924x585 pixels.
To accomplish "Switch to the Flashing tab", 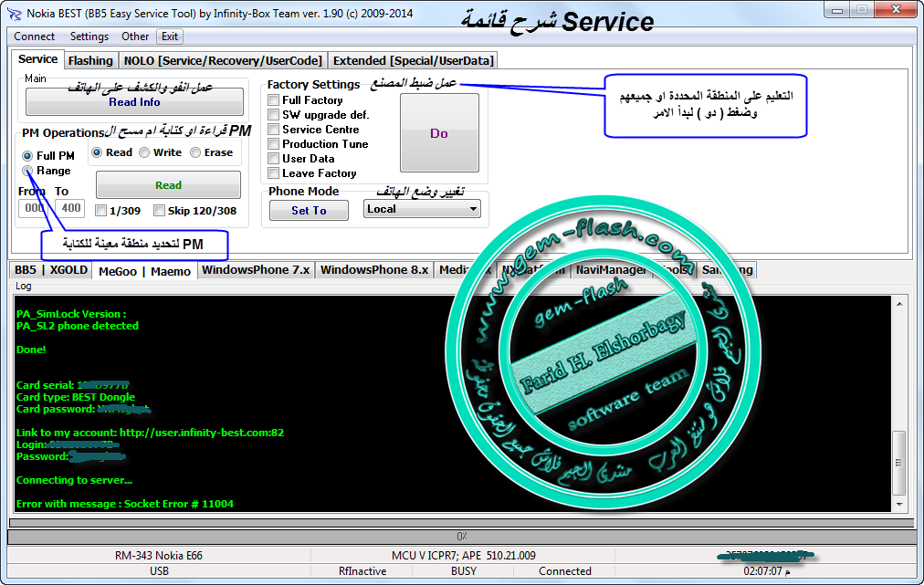I will pyautogui.click(x=90, y=60).
